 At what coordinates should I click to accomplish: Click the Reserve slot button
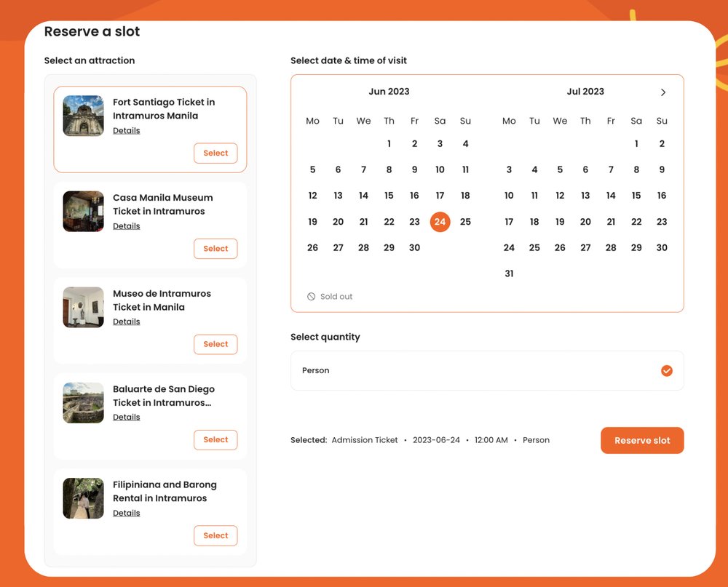click(x=642, y=440)
